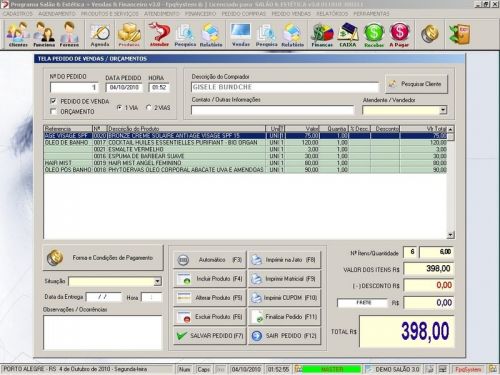Viewport: 500px width, 375px height.
Task: Click Descrição do Comprador field
Action: tap(285, 87)
